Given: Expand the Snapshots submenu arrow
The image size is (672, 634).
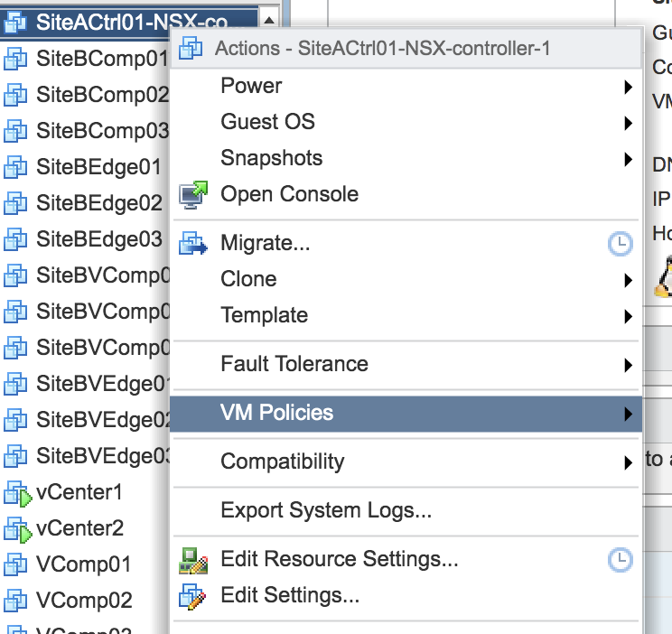Looking at the screenshot, I should [x=628, y=159].
